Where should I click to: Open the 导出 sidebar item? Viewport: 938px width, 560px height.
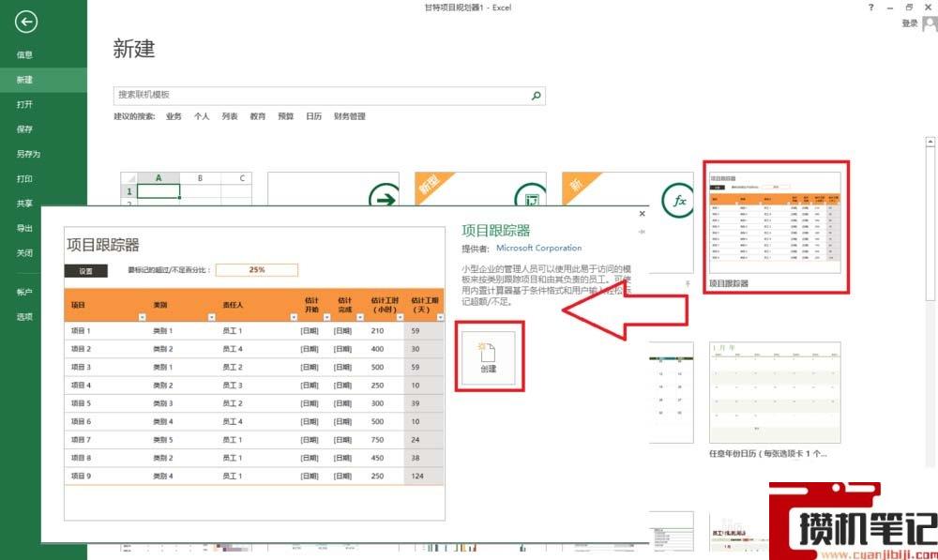[24, 229]
